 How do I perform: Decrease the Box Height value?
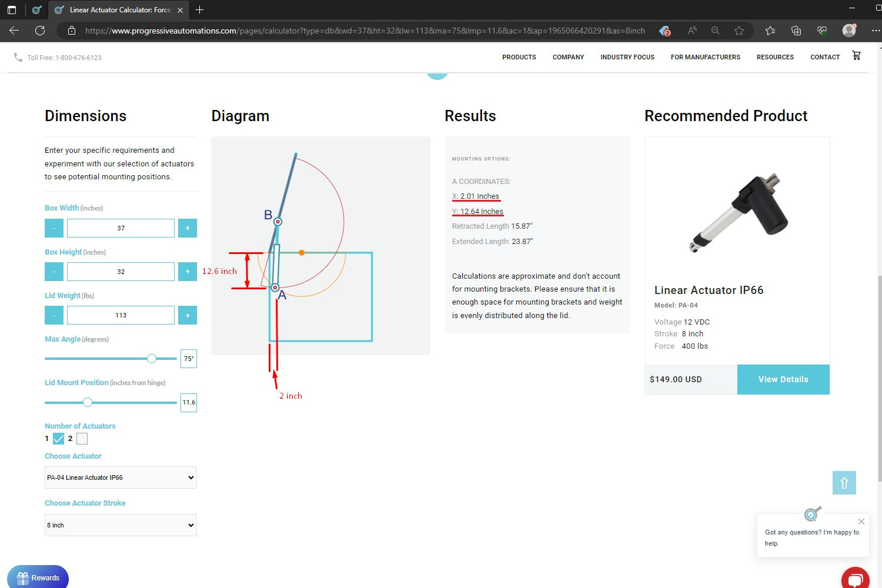(x=54, y=272)
